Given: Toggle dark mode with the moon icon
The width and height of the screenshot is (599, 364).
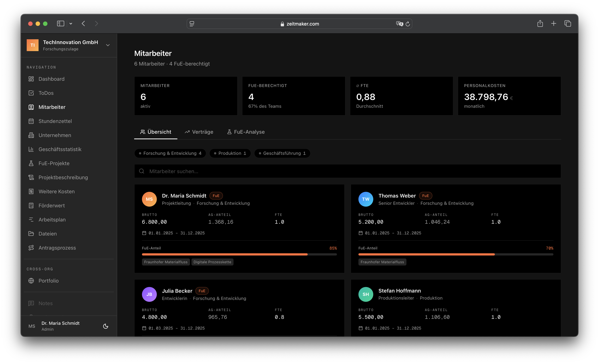Looking at the screenshot, I should point(105,326).
